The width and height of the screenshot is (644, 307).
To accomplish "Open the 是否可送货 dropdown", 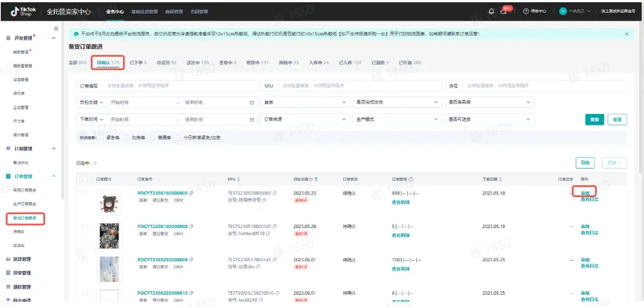I will coord(490,119).
